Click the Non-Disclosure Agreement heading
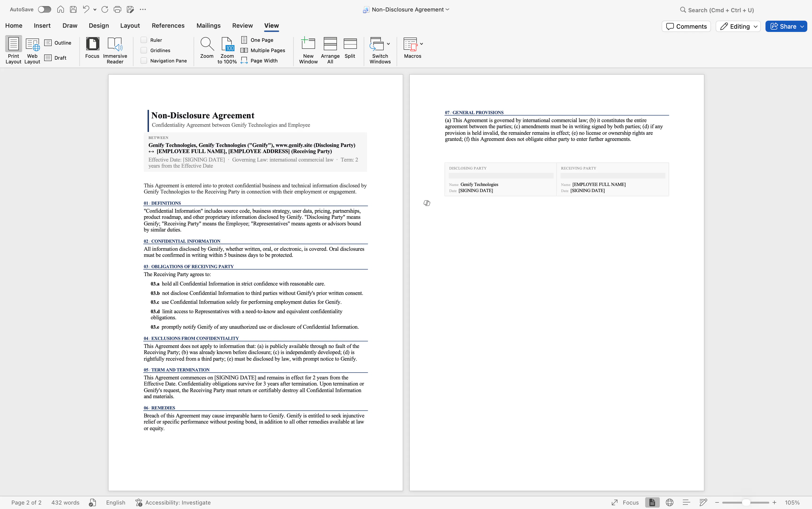Screen dimensions: 812x509 (x=203, y=116)
